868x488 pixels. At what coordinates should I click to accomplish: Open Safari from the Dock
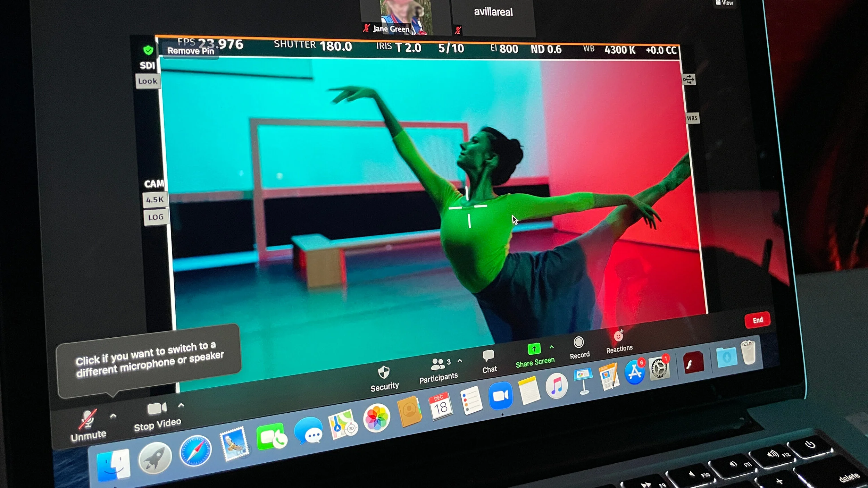pyautogui.click(x=195, y=451)
